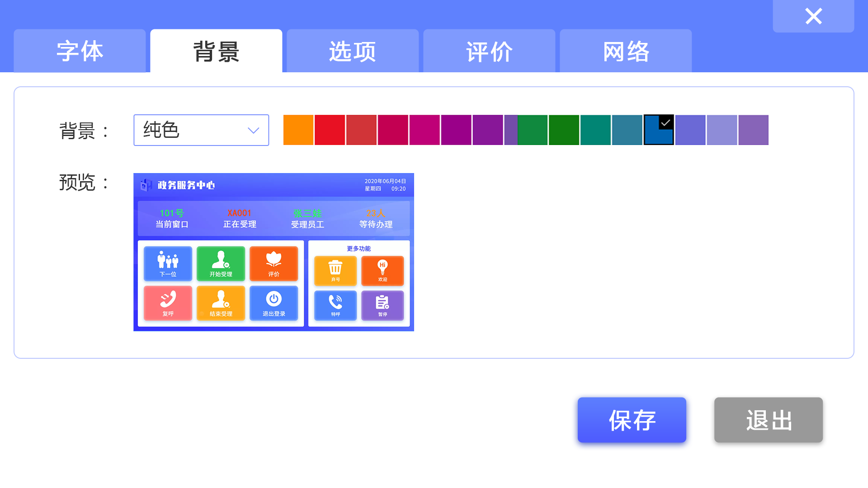
Task: Pick the orange background swatch
Action: click(298, 130)
